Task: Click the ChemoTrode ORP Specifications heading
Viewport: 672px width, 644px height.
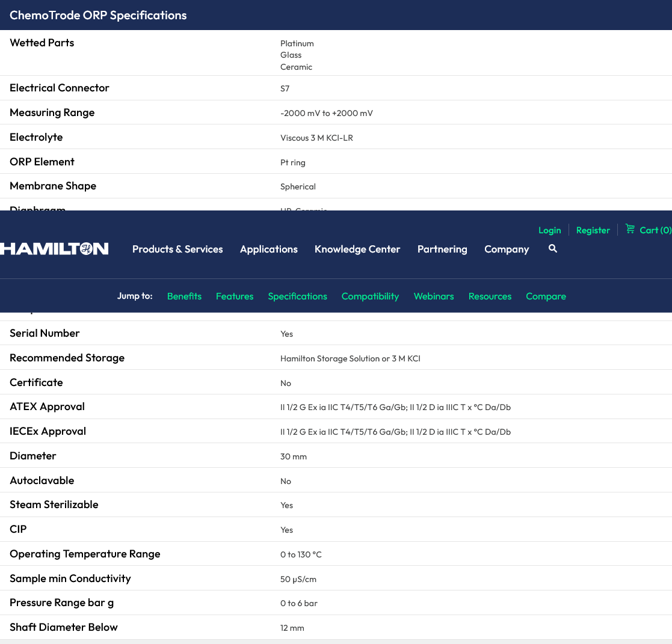Action: point(98,16)
